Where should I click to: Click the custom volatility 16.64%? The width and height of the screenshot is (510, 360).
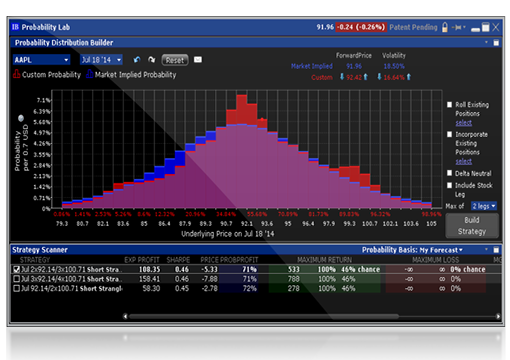pos(394,77)
